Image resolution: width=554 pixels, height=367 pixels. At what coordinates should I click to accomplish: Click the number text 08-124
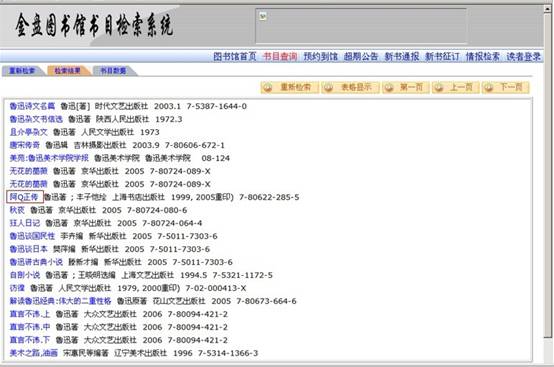216,158
